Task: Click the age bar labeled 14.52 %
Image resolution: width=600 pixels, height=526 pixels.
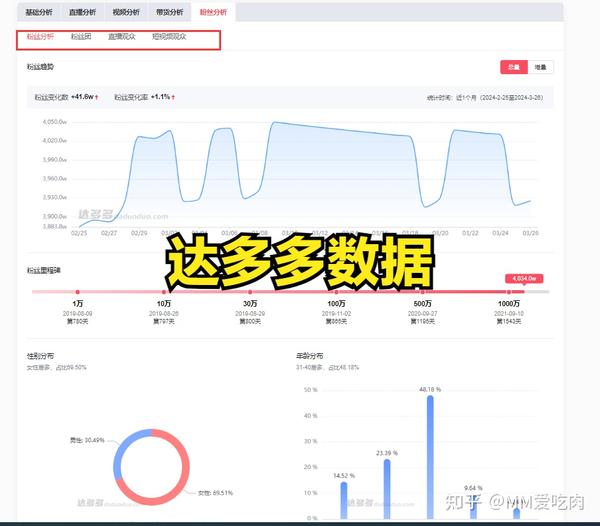Action: [344, 500]
